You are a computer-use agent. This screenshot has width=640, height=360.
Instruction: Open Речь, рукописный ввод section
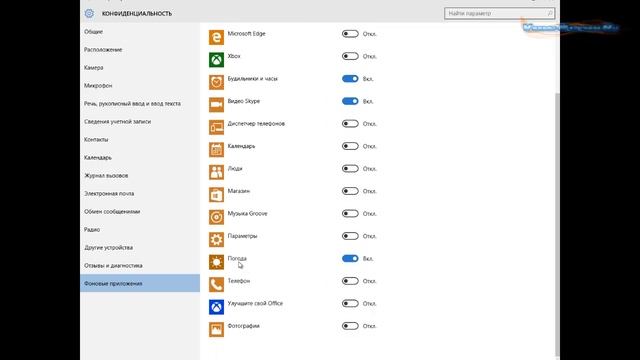(140, 103)
